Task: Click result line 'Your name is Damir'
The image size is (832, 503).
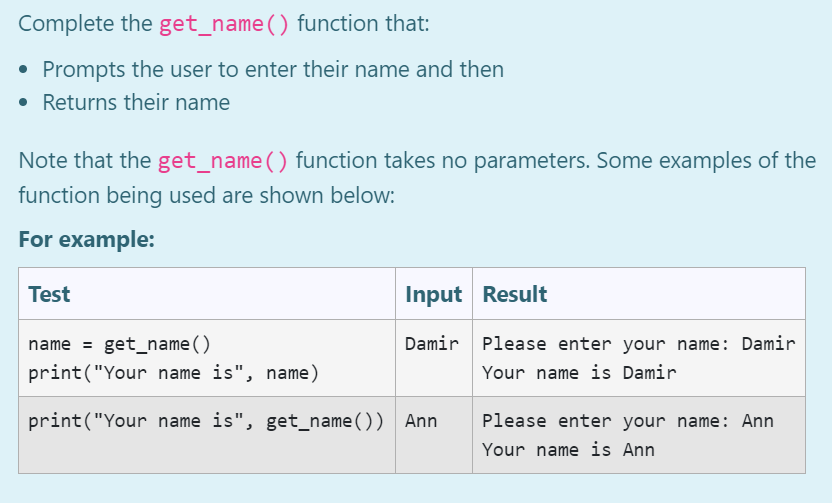Action: click(579, 373)
